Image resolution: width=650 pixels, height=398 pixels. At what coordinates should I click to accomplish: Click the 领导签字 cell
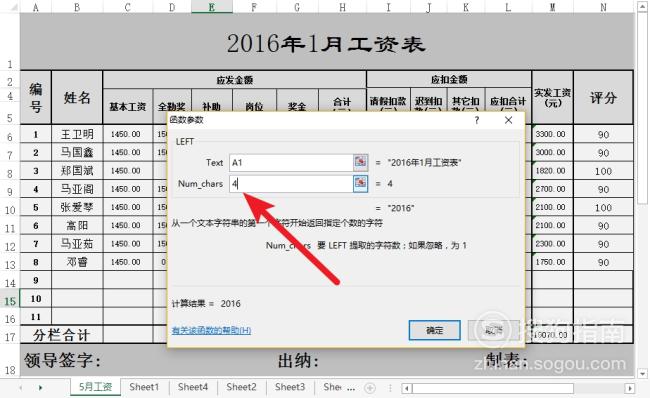click(x=62, y=360)
